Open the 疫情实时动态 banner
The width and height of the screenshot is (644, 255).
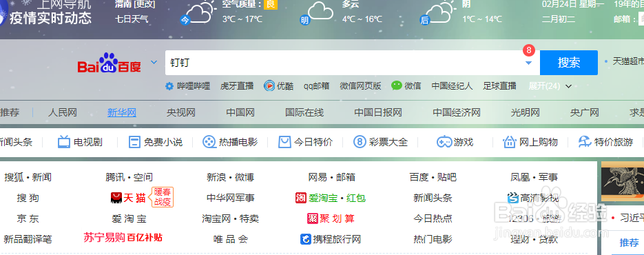click(x=50, y=18)
